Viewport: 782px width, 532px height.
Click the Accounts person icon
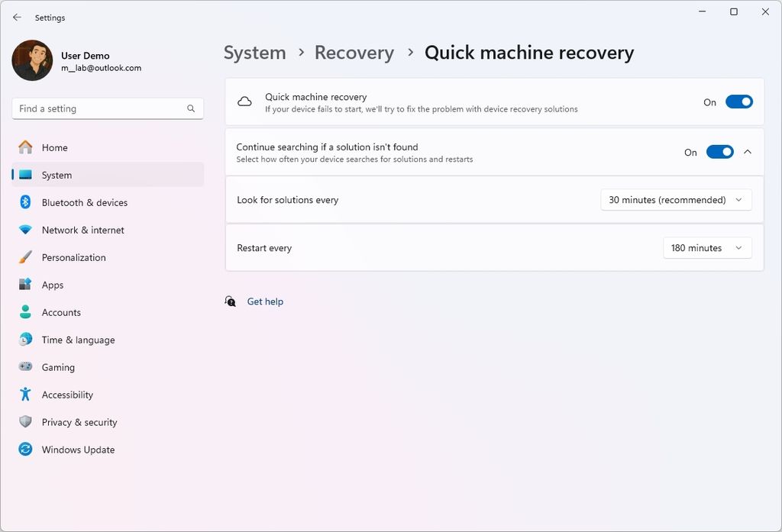pos(24,312)
